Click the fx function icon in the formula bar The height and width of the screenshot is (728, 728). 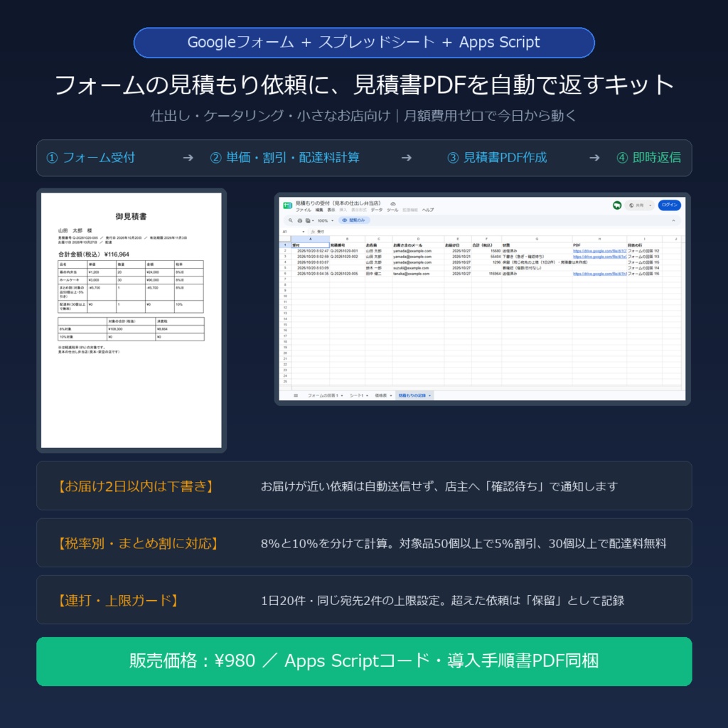313,232
